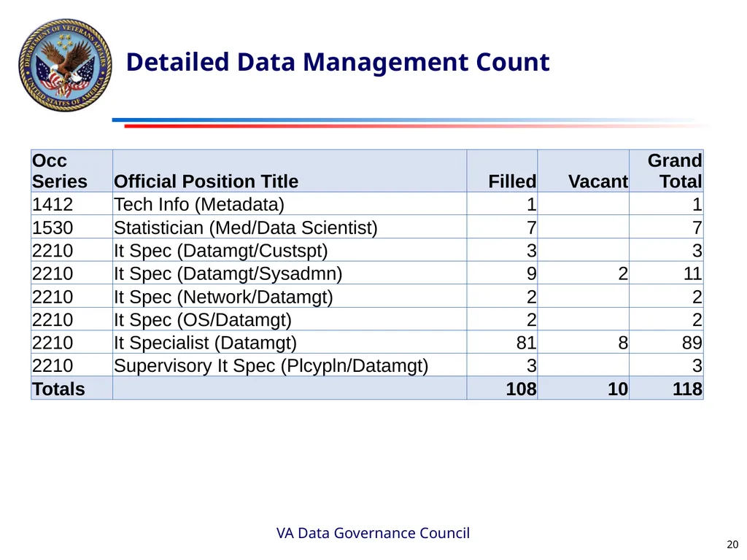Viewport: 747px width, 560px height.
Task: Select the occ series cell '1530'
Action: [x=72, y=227]
